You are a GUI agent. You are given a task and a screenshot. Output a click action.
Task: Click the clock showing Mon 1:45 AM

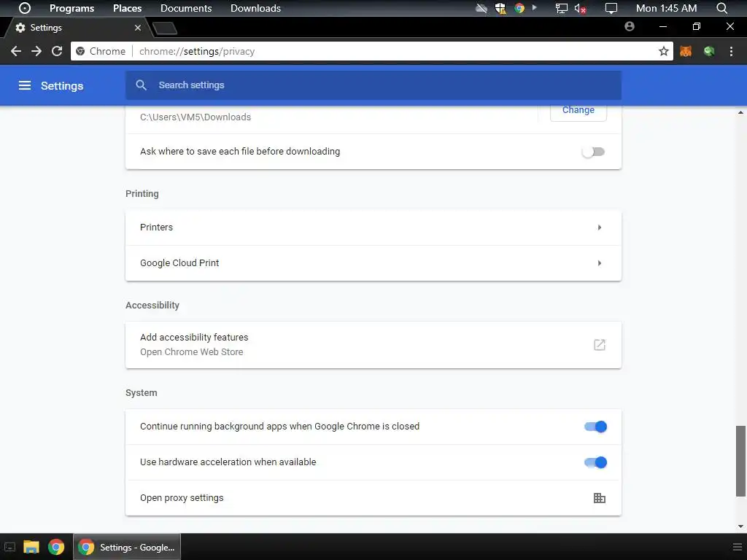666,8
